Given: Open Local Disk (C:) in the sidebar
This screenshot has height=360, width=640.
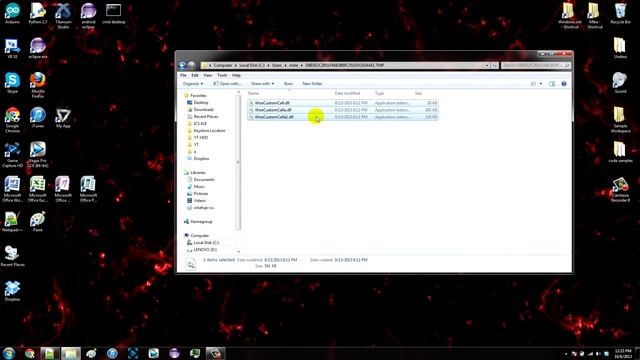Looking at the screenshot, I should click(x=206, y=242).
